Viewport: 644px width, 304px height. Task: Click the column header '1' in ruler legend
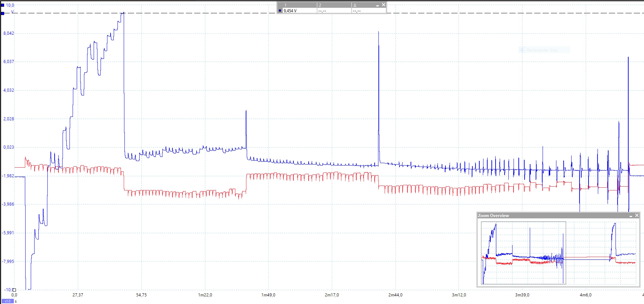285,5
